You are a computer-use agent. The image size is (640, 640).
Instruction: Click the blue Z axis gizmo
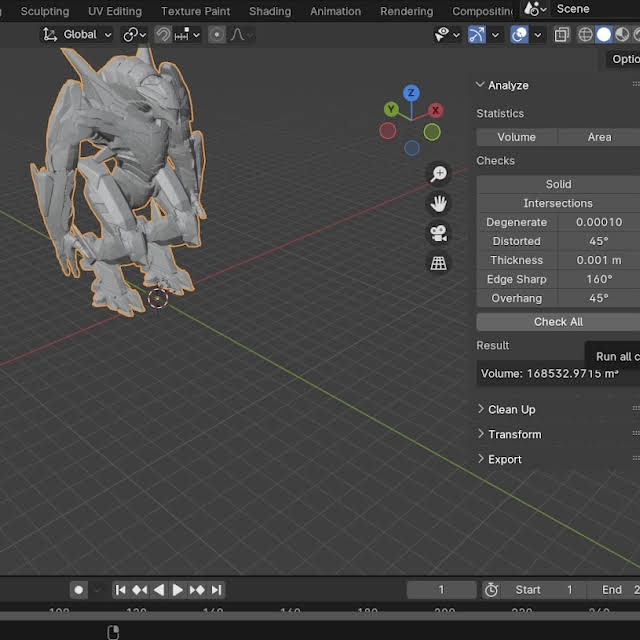(x=411, y=93)
